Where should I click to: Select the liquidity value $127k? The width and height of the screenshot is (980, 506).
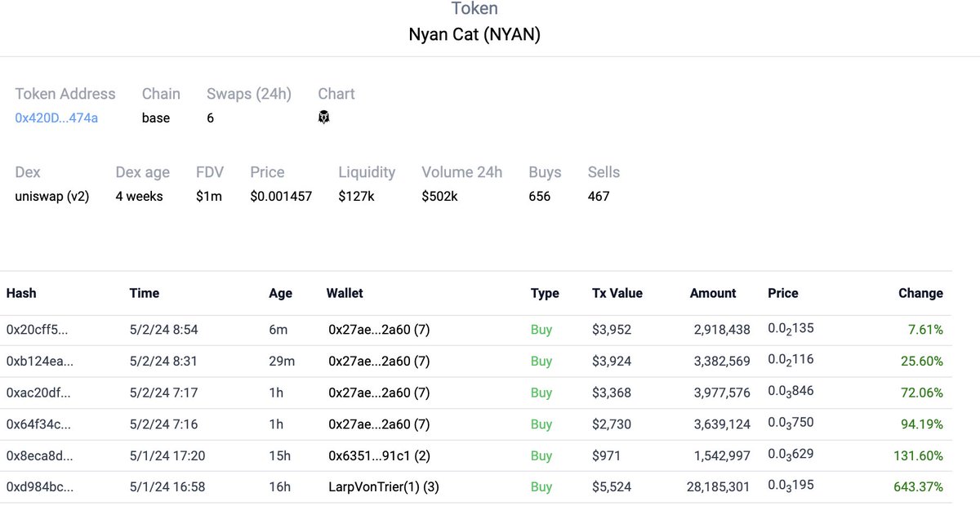(356, 196)
